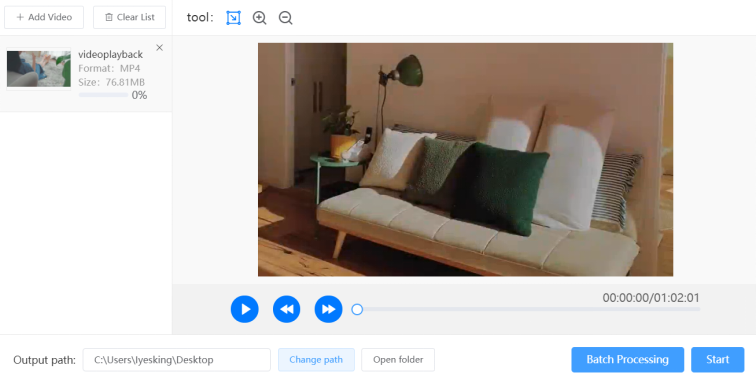Click the zoom out magnifier tool
Screen dimensions: 756x380
click(x=285, y=18)
